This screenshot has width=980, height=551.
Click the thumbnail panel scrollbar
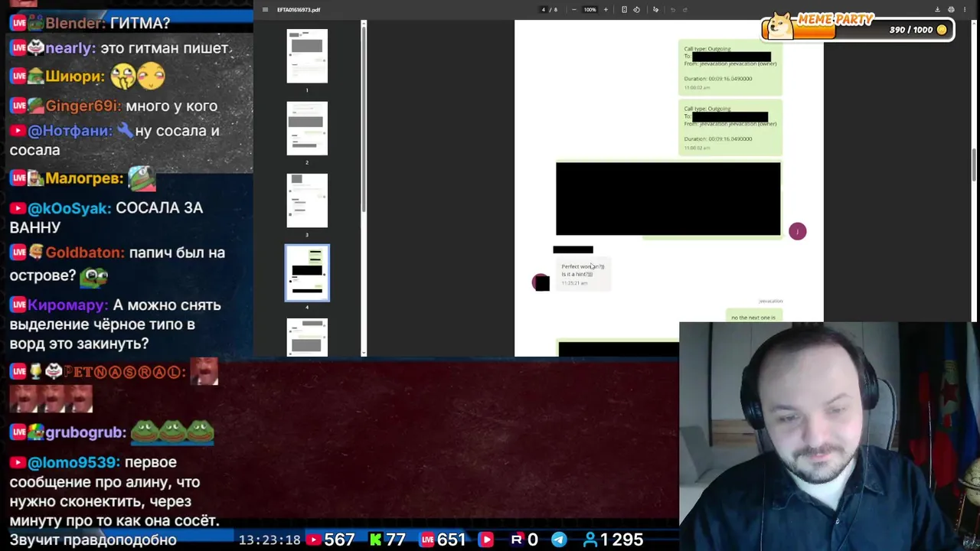pos(364,118)
